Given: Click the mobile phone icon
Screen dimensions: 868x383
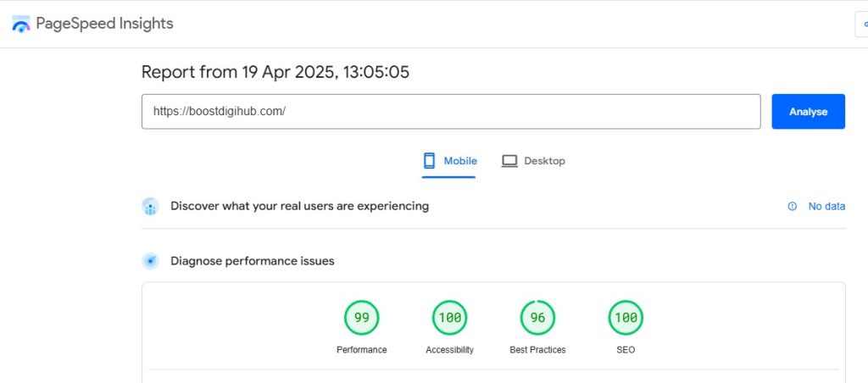Looking at the screenshot, I should tap(429, 161).
